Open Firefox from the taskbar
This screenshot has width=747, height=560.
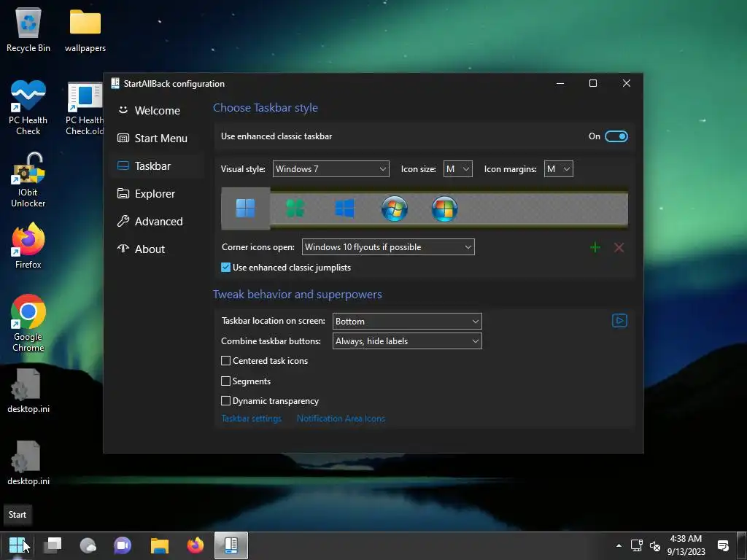pos(196,545)
